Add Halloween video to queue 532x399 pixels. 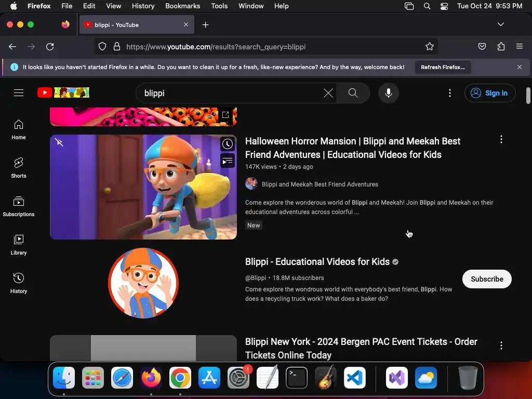(x=228, y=161)
